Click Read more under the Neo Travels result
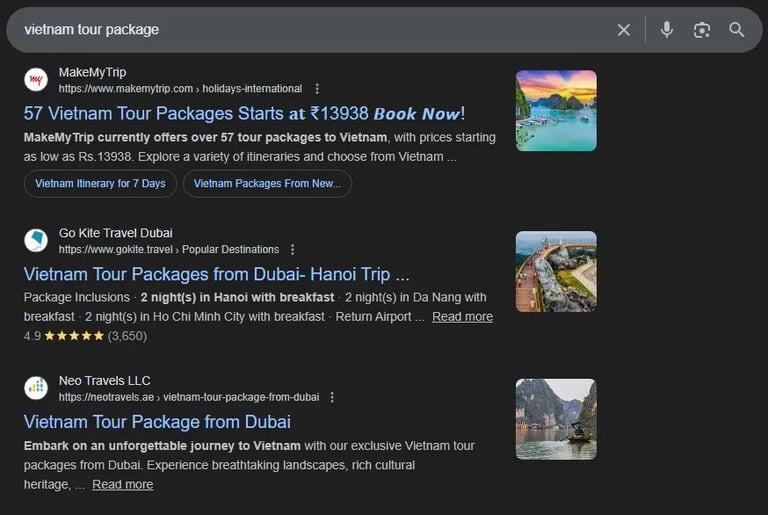Screen dimensions: 768x515 pyautogui.click(x=122, y=485)
